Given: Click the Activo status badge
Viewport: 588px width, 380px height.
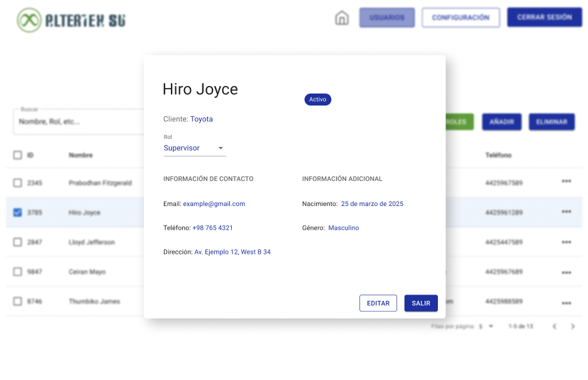Looking at the screenshot, I should click(318, 99).
